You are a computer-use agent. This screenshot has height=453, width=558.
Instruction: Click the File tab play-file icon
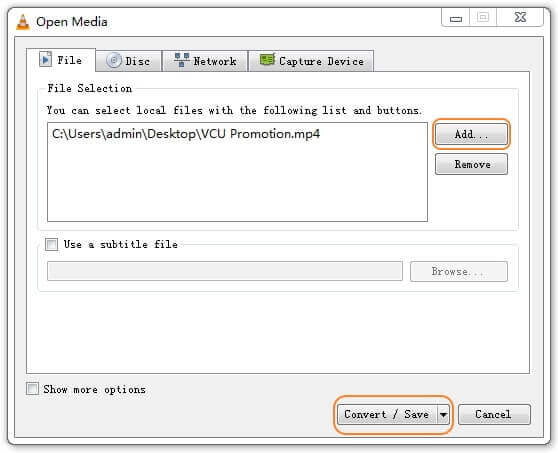coord(45,59)
